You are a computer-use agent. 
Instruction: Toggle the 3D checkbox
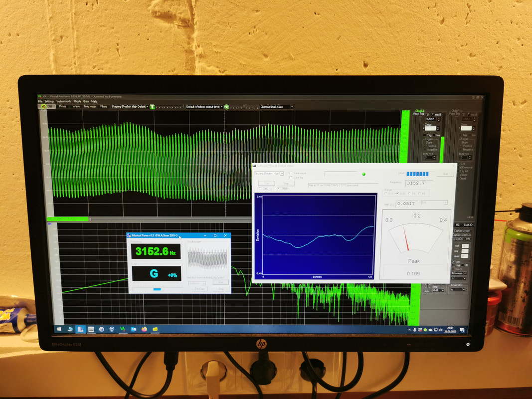463,265
